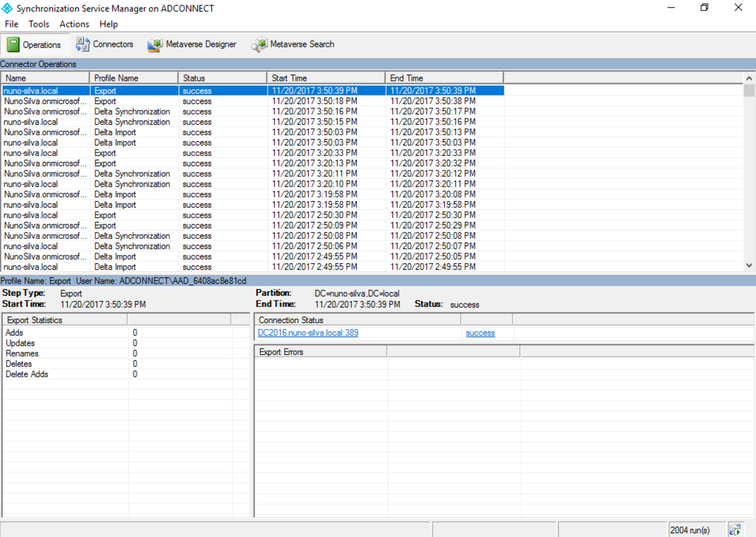
Task: Select the Export run started 3:20:13 PM
Action: (x=253, y=163)
